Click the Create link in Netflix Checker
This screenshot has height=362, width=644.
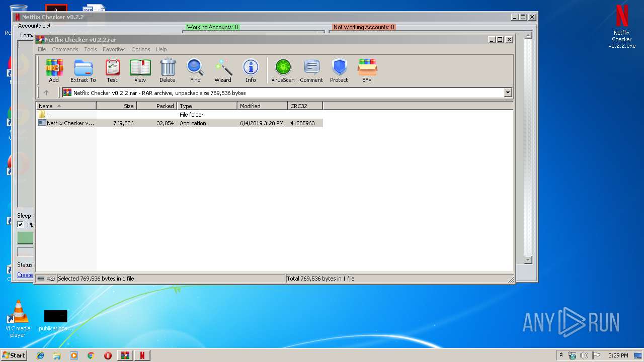pyautogui.click(x=25, y=275)
